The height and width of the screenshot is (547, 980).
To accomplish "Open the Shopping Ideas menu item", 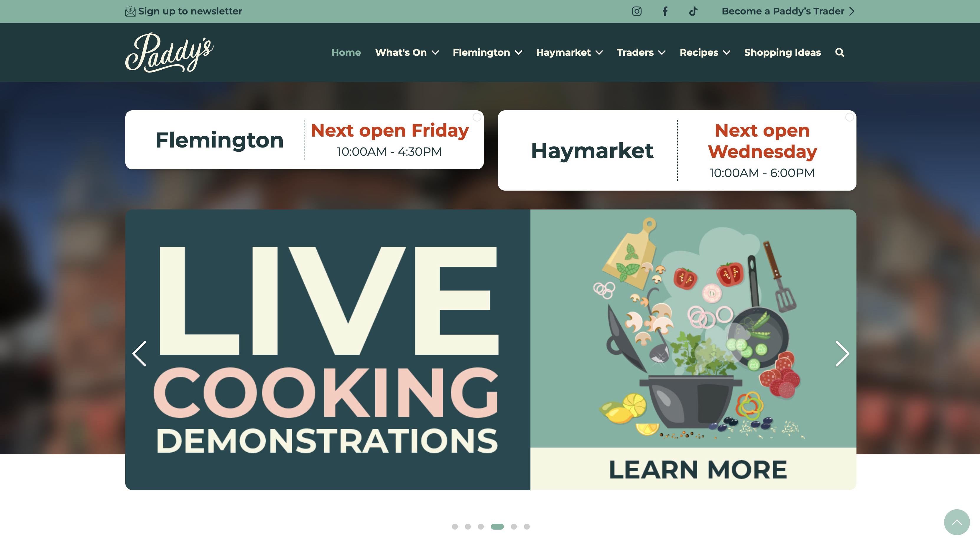I will 782,52.
